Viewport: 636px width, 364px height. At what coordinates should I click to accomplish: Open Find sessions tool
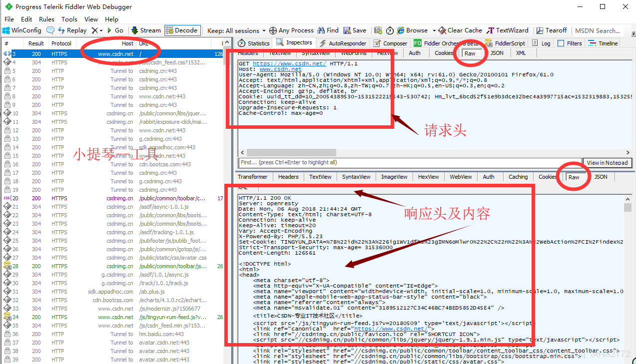[x=328, y=30]
